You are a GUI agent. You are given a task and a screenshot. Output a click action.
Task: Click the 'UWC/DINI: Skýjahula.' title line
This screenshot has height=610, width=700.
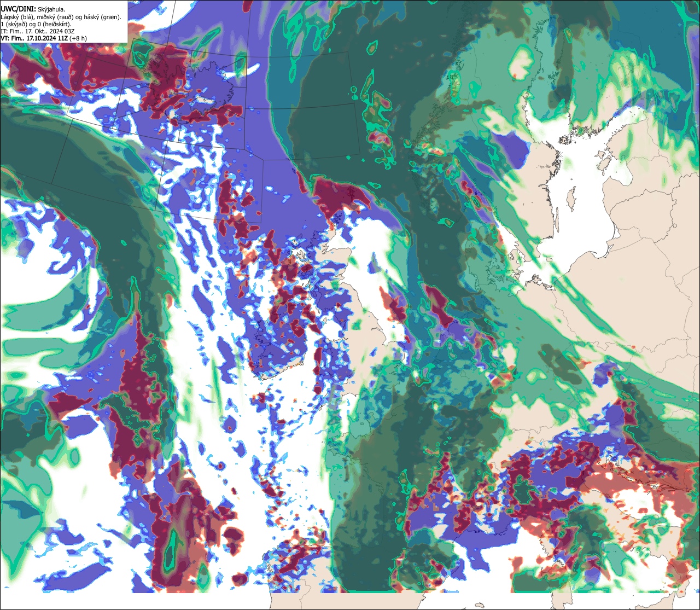(x=33, y=9)
